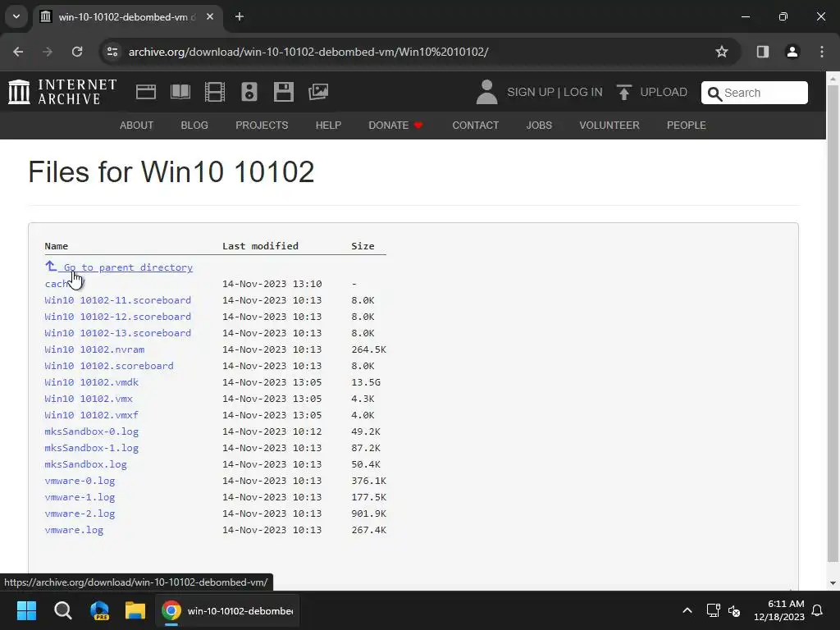This screenshot has height=630, width=840.
Task: Open the tab search dropdown arrow
Action: [16, 16]
